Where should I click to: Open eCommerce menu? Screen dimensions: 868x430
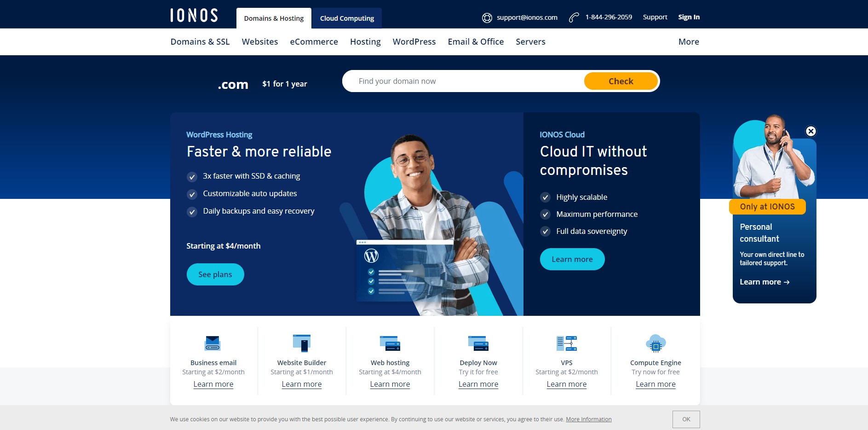[x=314, y=41]
